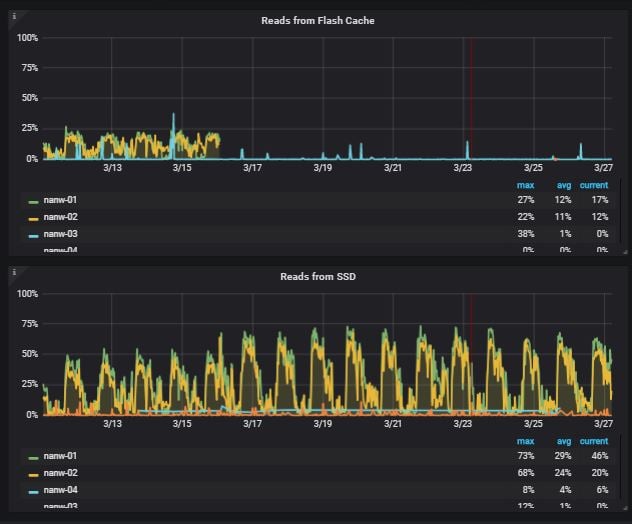The height and width of the screenshot is (524, 632).
Task: Click the yellow nanw-02 swatch in Flash Cache legend
Action: (x=33, y=219)
